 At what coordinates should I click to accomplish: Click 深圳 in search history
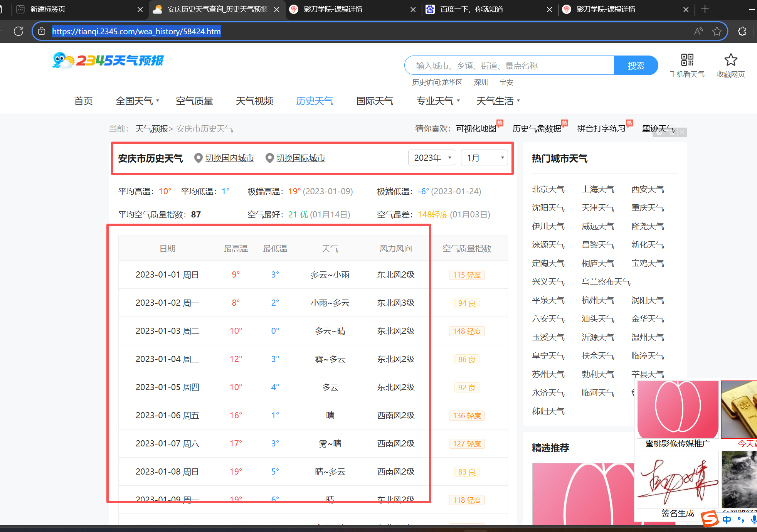pyautogui.click(x=481, y=82)
